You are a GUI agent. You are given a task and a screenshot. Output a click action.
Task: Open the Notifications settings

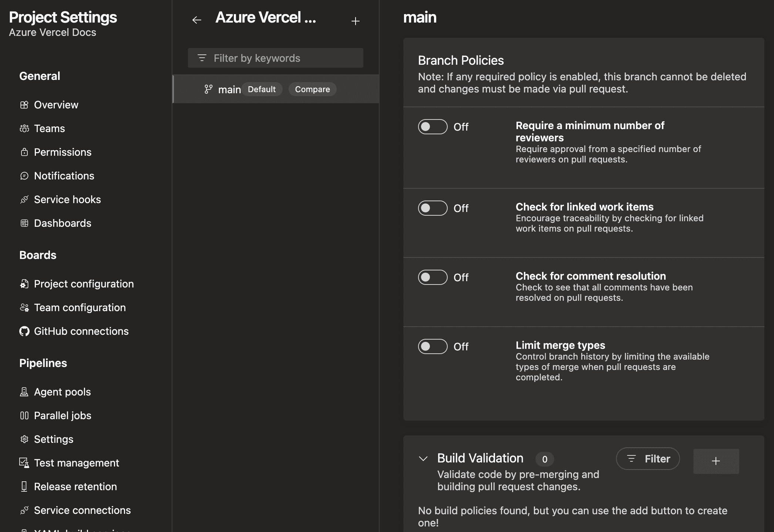point(64,176)
